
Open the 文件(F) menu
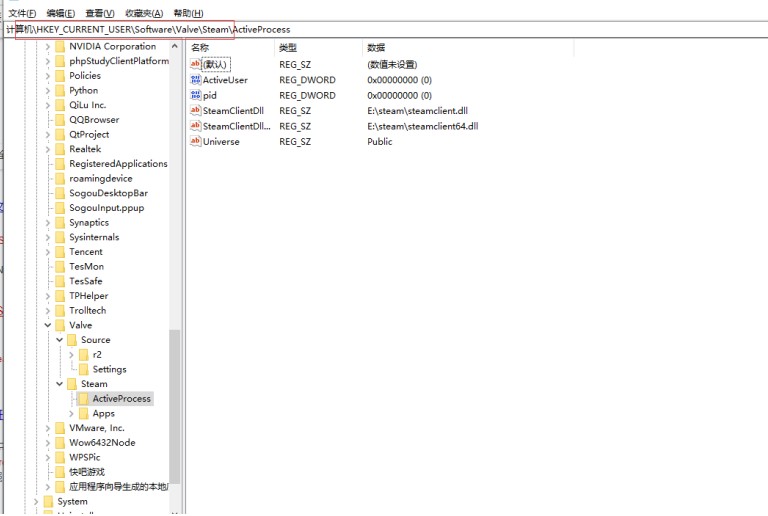(x=23, y=13)
